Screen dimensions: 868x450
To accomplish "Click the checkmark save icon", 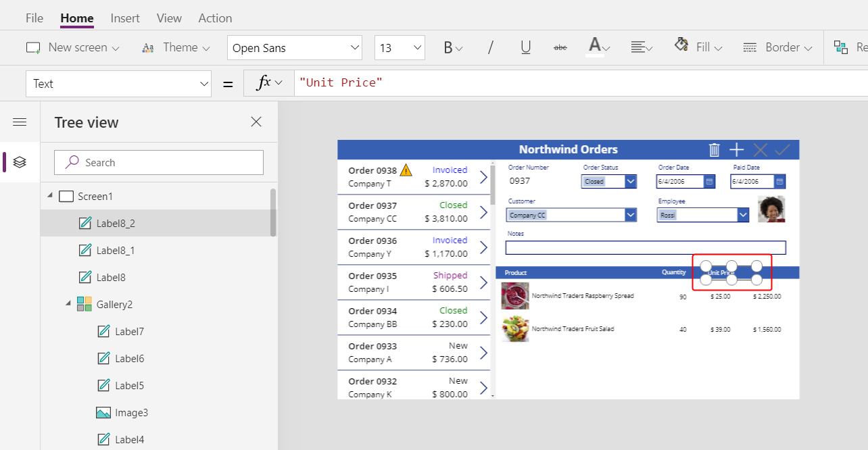I will [x=782, y=149].
